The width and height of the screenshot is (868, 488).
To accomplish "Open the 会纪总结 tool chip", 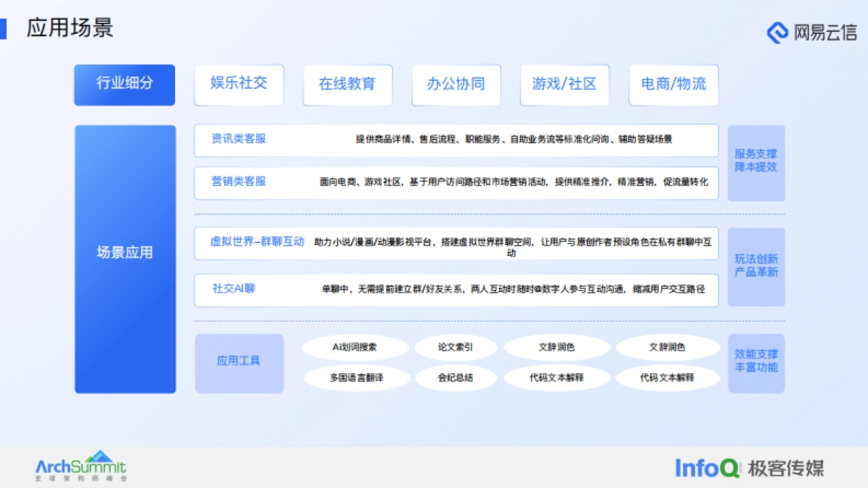I will pos(456,377).
